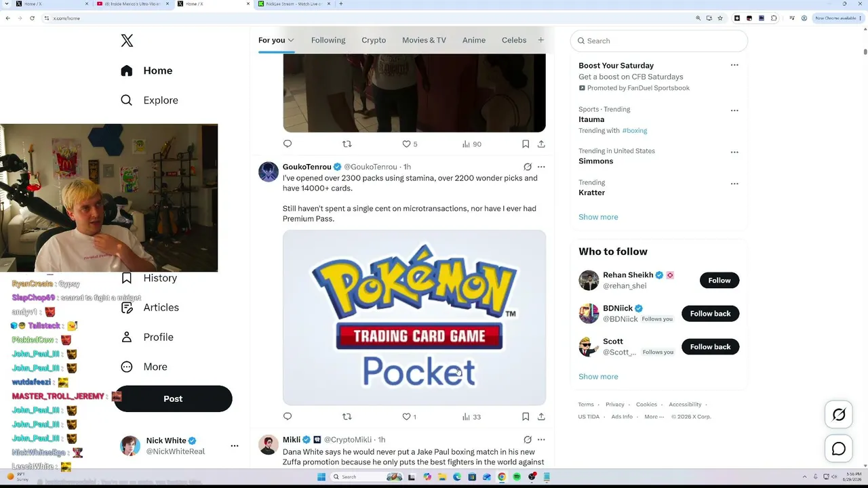Expand the footer More links menu
The height and width of the screenshot is (488, 868).
654,417
